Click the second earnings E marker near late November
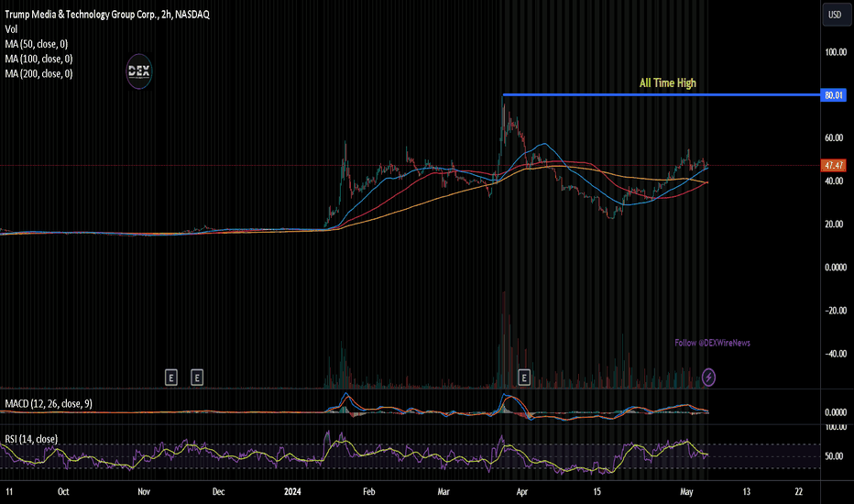 tap(197, 377)
